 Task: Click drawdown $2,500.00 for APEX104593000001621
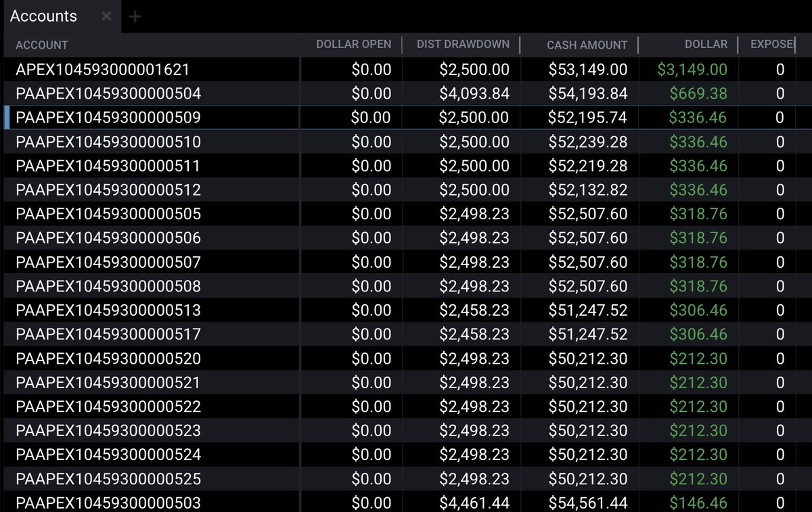click(x=474, y=70)
